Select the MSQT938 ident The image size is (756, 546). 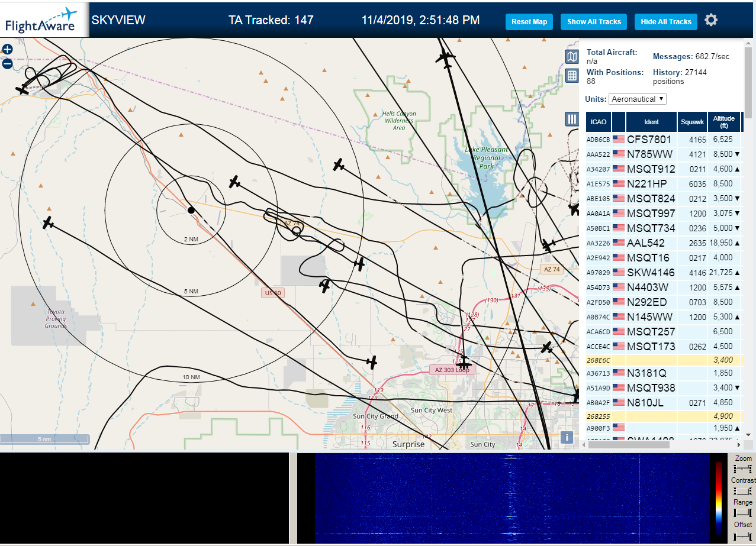point(651,388)
